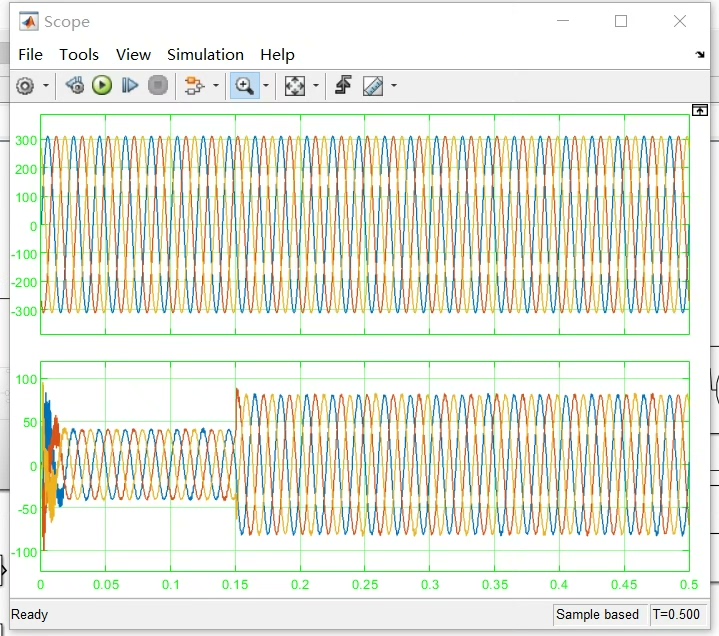Screen dimensions: 719x636
Task: Maximize the top axes with corner icon
Action: click(699, 110)
